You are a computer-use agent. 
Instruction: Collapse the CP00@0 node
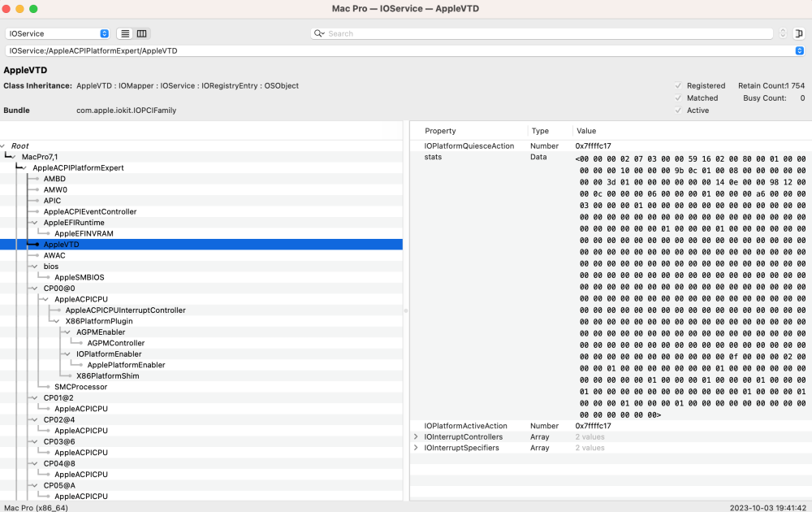[x=35, y=289]
